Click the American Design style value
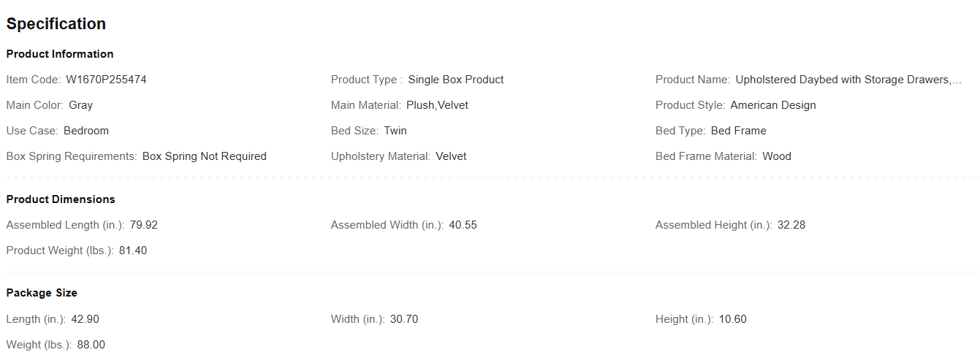 pos(772,105)
